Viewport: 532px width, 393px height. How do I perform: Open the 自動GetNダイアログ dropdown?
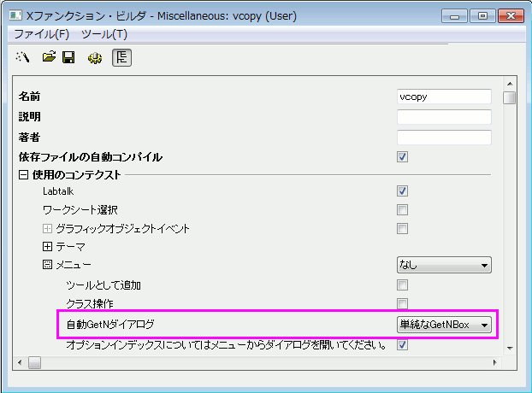[444, 325]
